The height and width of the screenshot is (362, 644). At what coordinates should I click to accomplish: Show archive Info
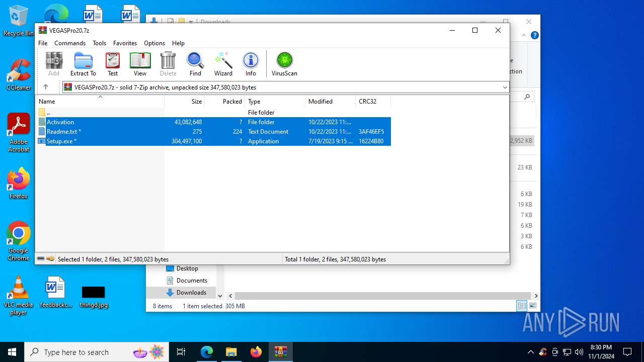[251, 64]
